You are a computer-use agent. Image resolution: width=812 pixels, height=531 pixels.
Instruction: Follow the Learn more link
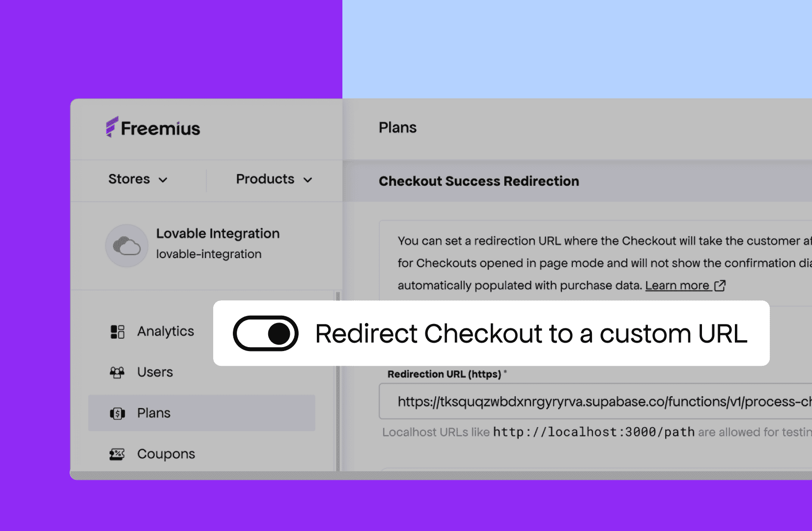[677, 286]
